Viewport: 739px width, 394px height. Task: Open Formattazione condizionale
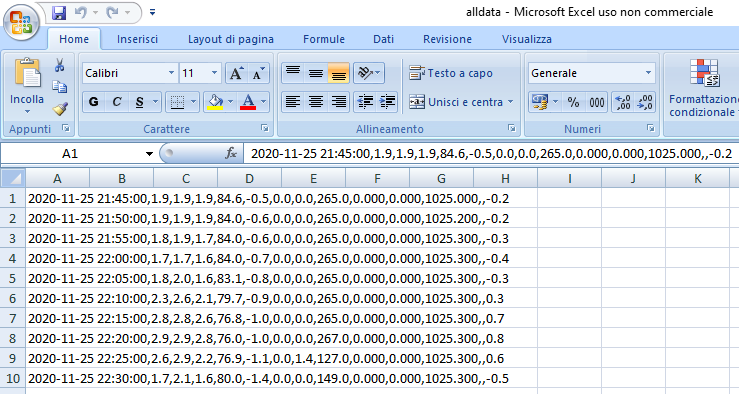tap(704, 88)
